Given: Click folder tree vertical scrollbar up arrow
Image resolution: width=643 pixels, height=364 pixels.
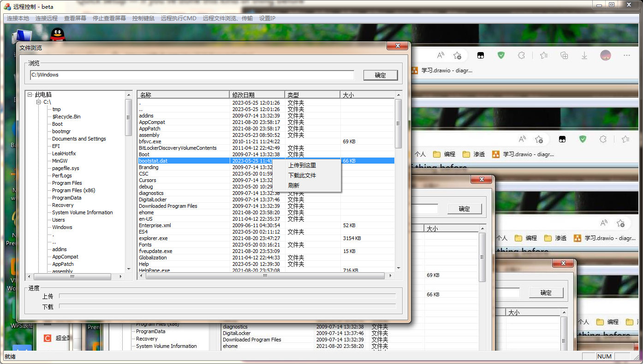Looking at the screenshot, I should pos(128,95).
